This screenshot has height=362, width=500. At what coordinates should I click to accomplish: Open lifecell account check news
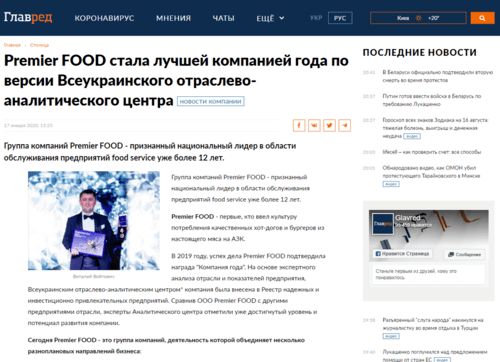click(x=432, y=152)
